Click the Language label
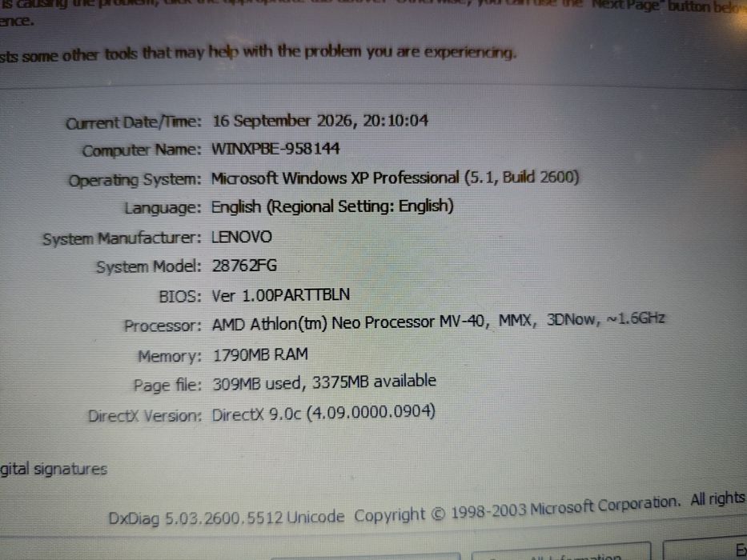The height and width of the screenshot is (560, 747). coord(163,209)
